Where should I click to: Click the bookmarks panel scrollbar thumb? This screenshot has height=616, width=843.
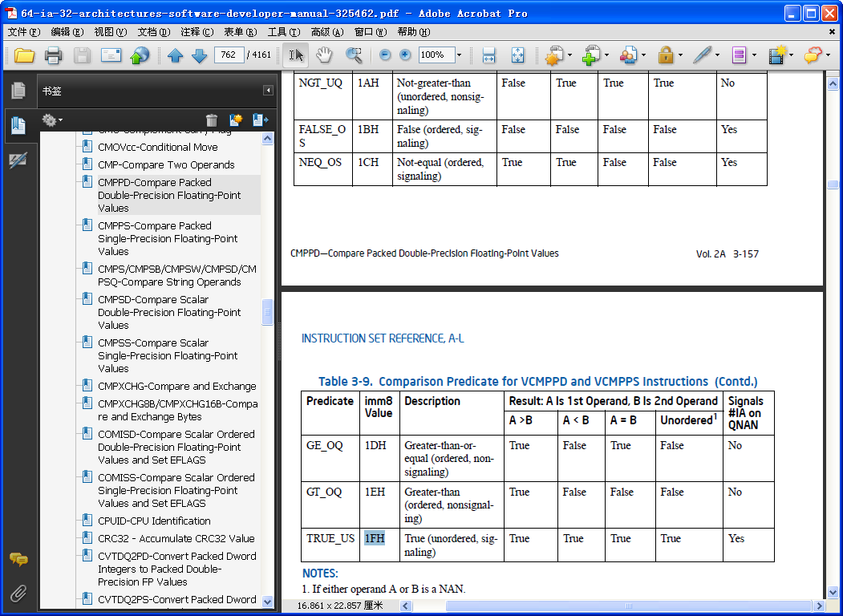click(x=267, y=312)
